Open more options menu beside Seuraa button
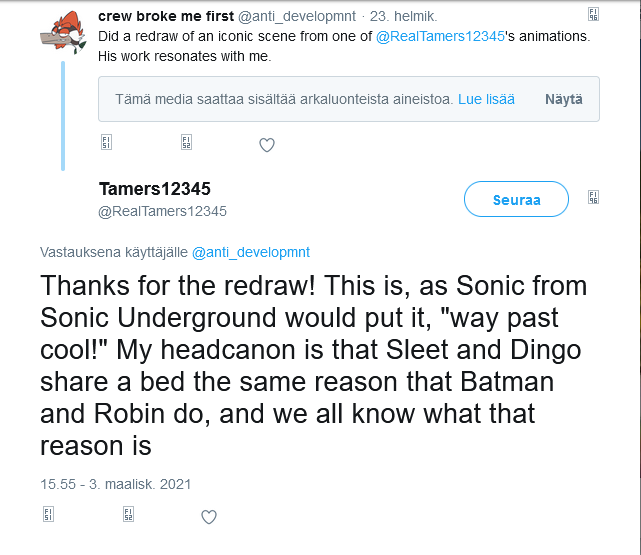Viewport: 641px width, 555px height. click(592, 198)
